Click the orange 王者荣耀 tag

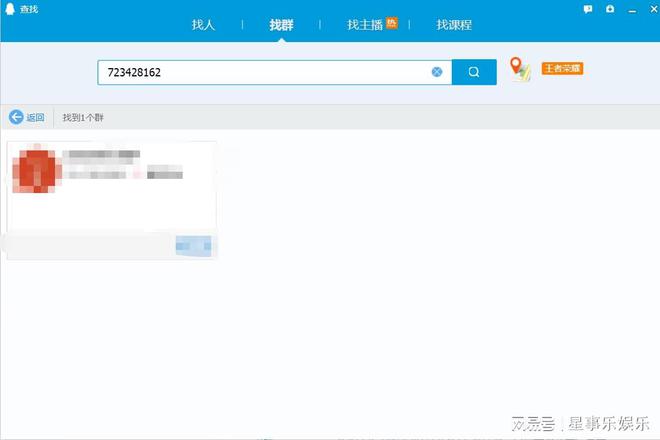(x=562, y=68)
